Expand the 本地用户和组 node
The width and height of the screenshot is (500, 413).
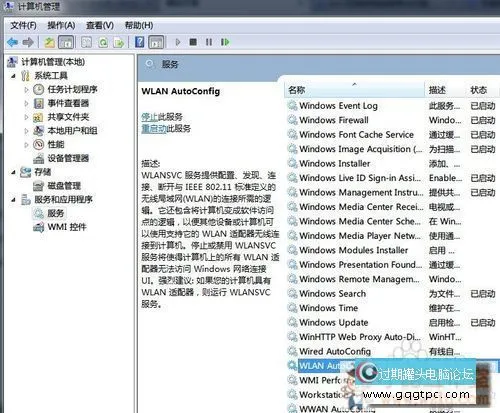[x=26, y=131]
